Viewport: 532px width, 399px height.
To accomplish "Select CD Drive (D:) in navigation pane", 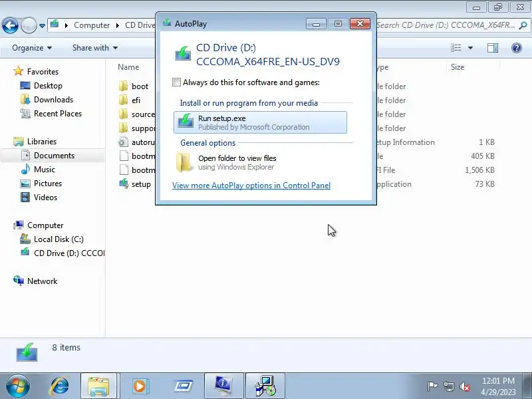I will click(x=69, y=253).
